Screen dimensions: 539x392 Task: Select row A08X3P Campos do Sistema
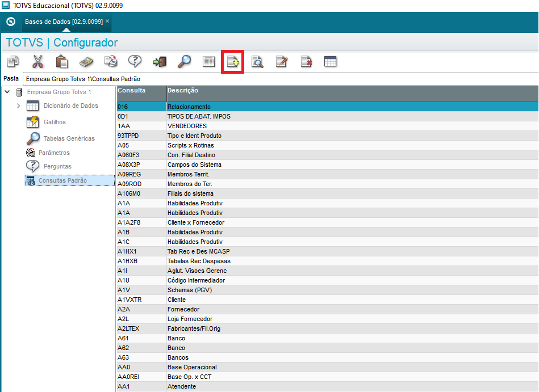328,165
